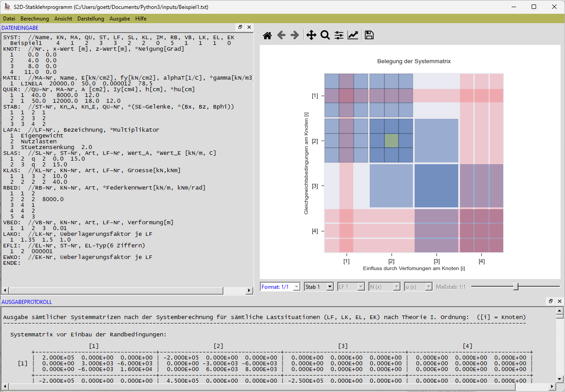Open the subplot configuration sliders icon
The height and width of the screenshot is (392, 565).
click(339, 36)
